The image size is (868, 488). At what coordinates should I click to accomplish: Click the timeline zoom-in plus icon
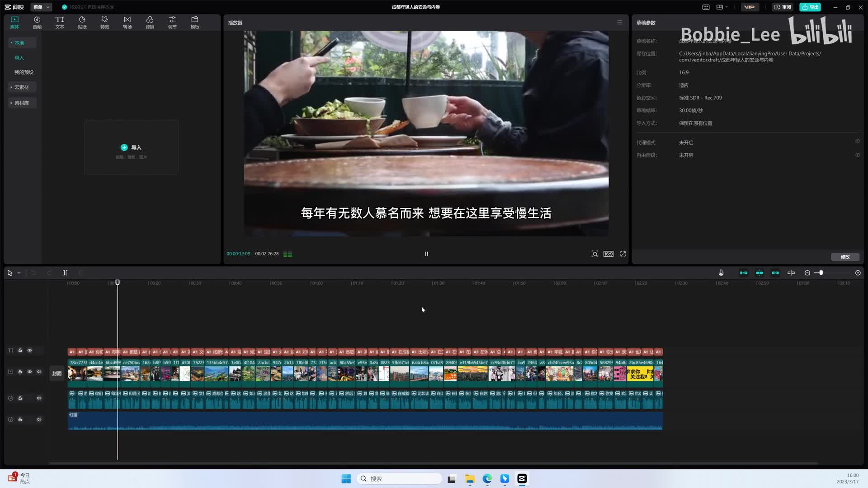[x=858, y=273]
